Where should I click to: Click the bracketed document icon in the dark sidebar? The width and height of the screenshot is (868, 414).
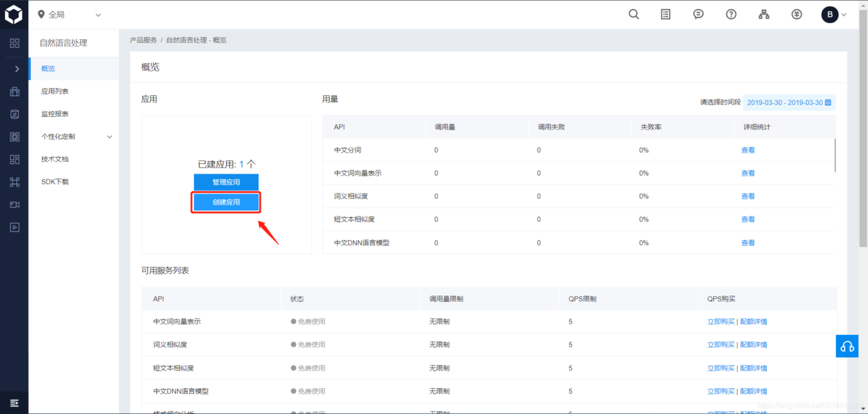pos(14,137)
